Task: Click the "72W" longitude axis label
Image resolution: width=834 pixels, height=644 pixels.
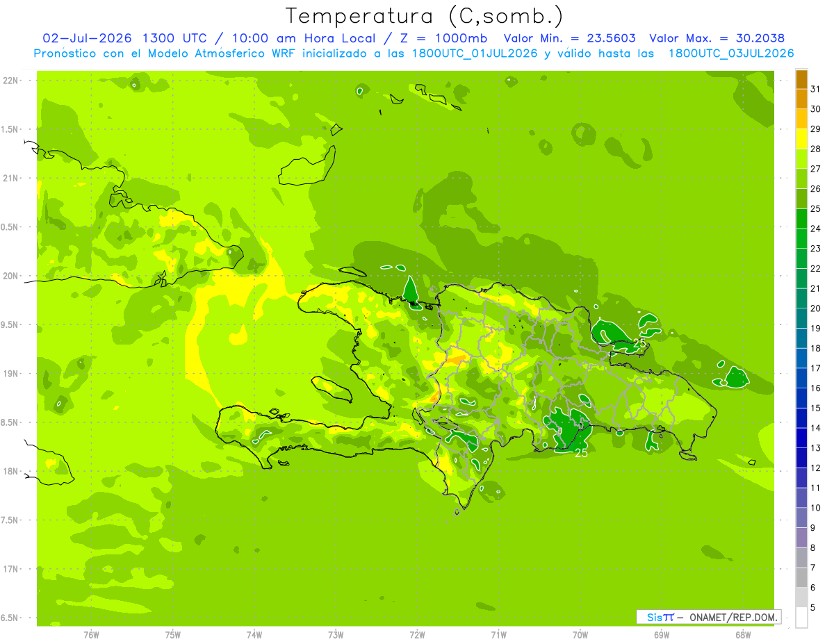Action: coord(417,635)
